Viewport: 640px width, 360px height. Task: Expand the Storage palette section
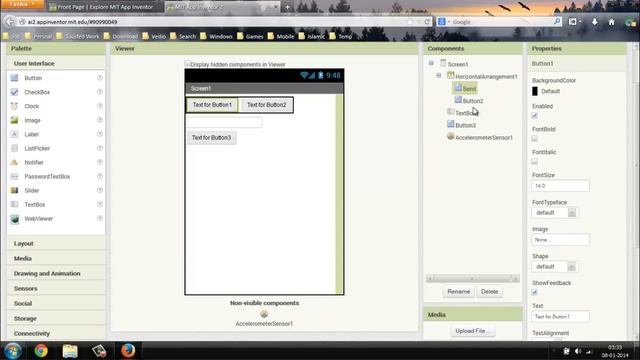point(56,318)
